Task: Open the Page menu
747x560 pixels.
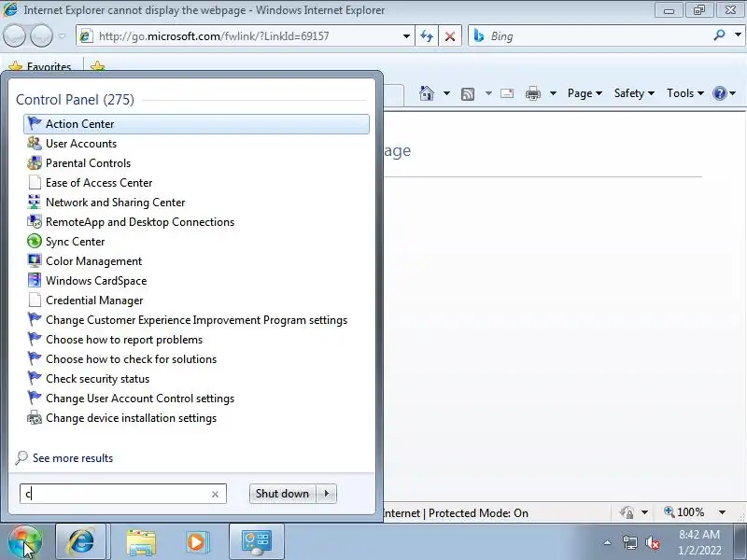Action: tap(585, 93)
